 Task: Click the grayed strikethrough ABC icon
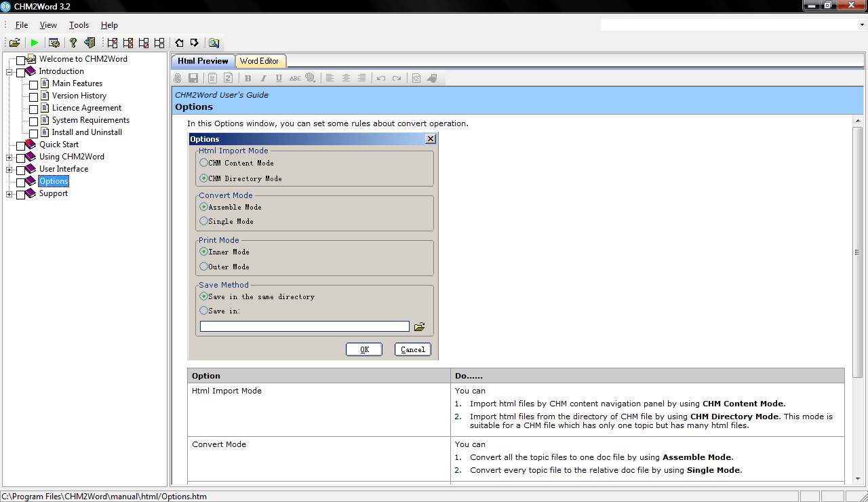[x=295, y=78]
